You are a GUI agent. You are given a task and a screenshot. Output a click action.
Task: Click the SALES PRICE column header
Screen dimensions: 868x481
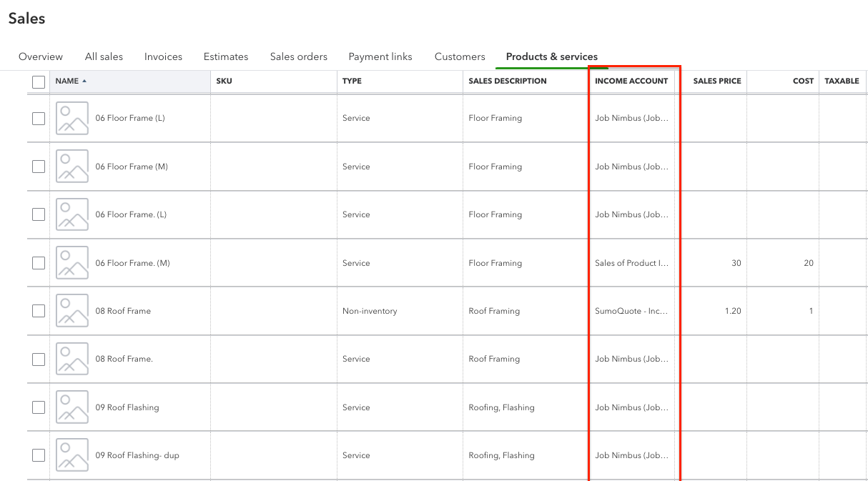[717, 81]
